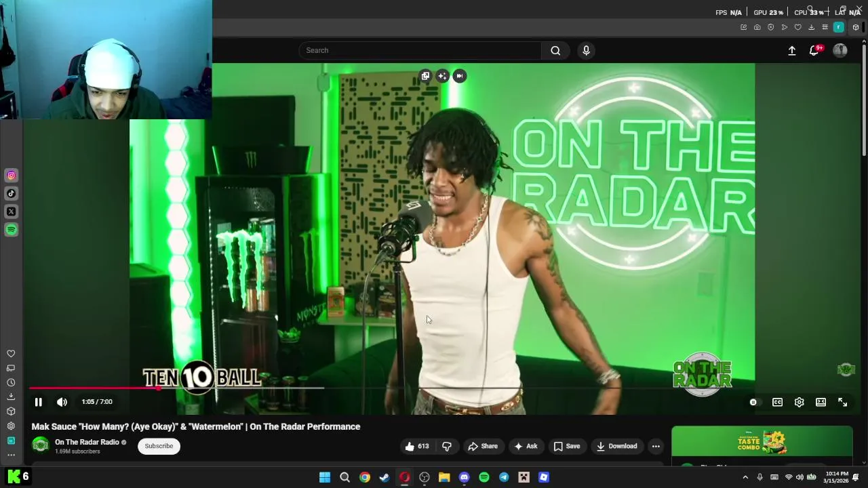This screenshot has height=488, width=868.
Task: Open OBS Studio from the taskbar
Action: [x=425, y=477]
